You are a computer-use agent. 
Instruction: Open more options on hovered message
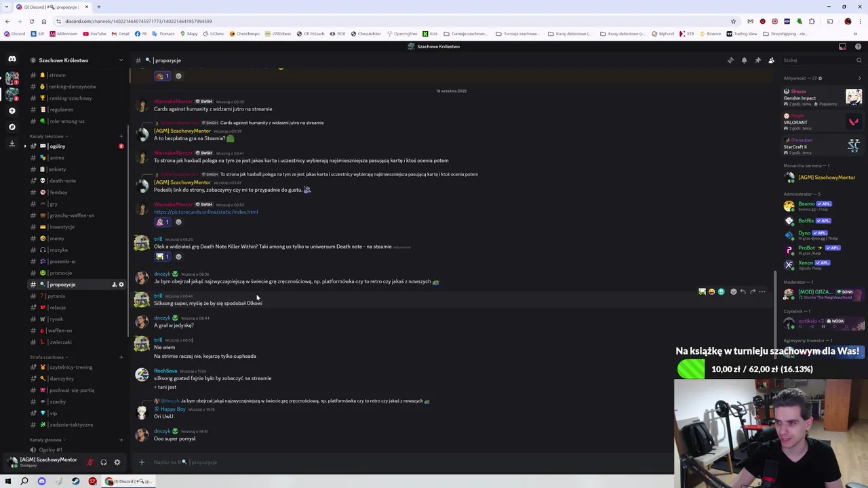762,291
